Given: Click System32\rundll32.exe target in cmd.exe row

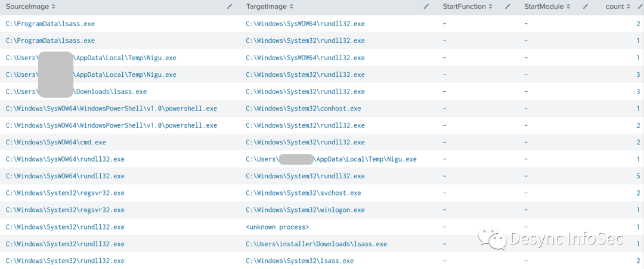Looking at the screenshot, I should (305, 143).
